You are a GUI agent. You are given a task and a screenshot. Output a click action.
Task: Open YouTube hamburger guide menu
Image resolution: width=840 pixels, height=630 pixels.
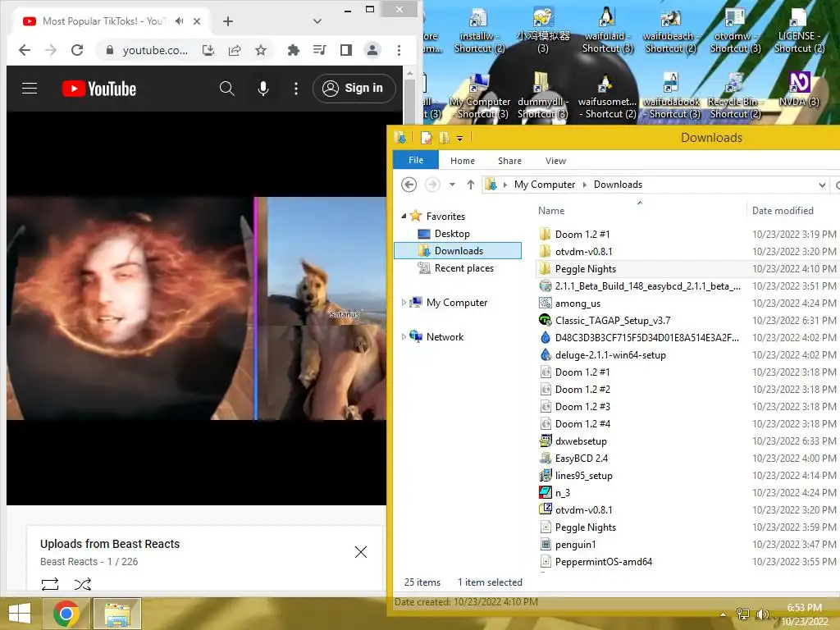(x=30, y=89)
